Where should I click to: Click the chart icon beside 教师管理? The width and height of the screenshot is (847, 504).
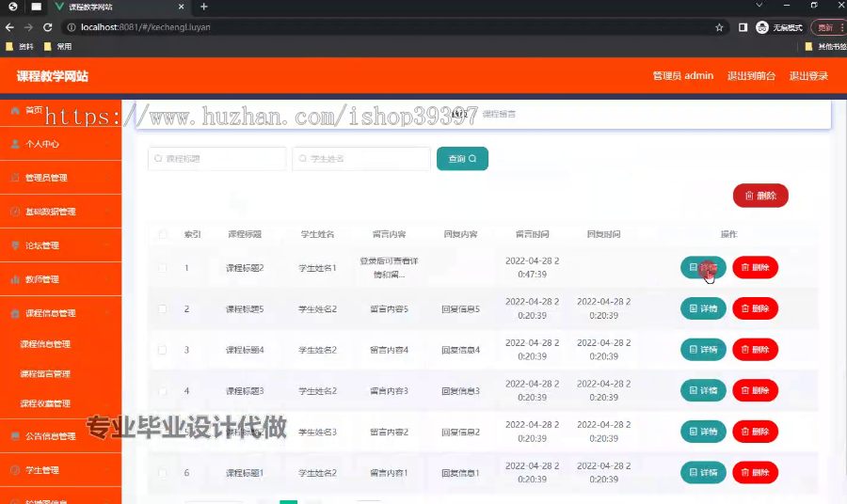(15, 279)
